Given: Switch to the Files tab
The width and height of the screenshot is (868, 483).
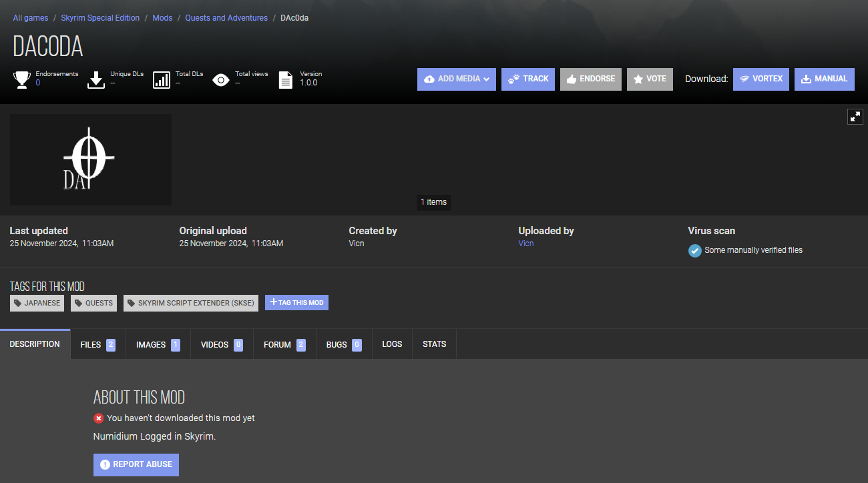Looking at the screenshot, I should (x=97, y=344).
